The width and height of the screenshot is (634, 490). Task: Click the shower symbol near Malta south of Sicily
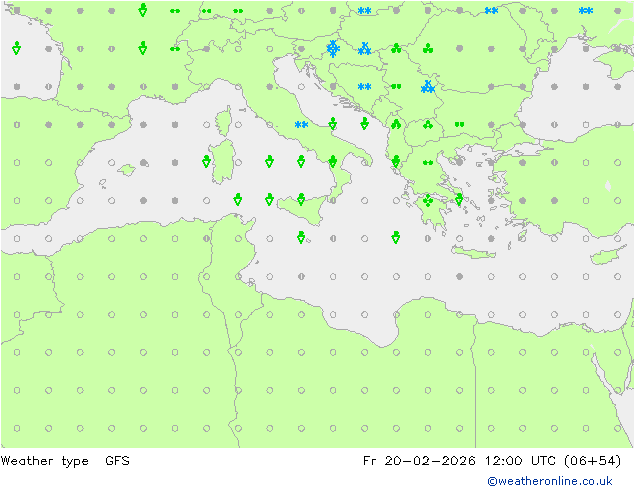[x=301, y=237]
